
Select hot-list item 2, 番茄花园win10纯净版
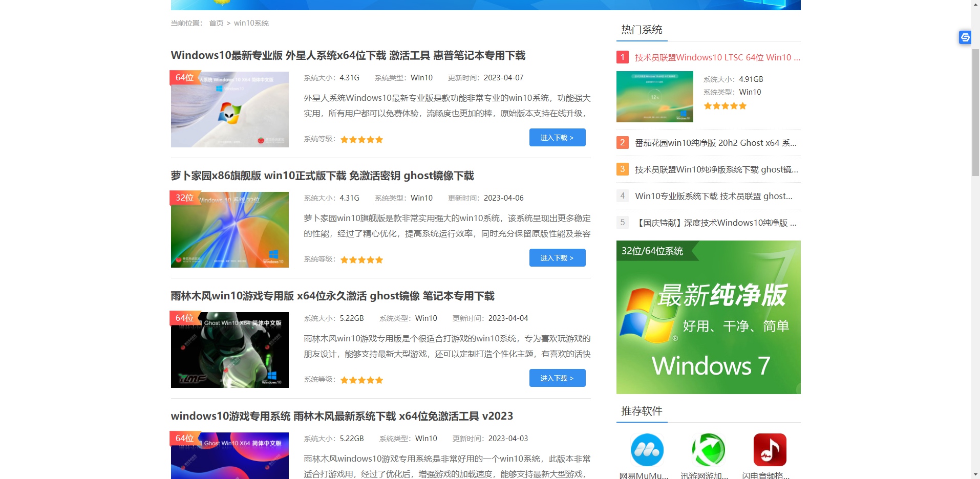(715, 143)
